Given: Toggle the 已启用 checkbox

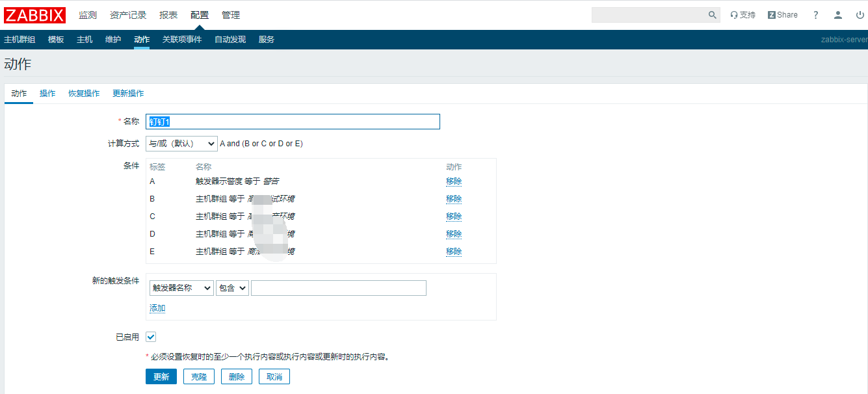Looking at the screenshot, I should coord(151,337).
